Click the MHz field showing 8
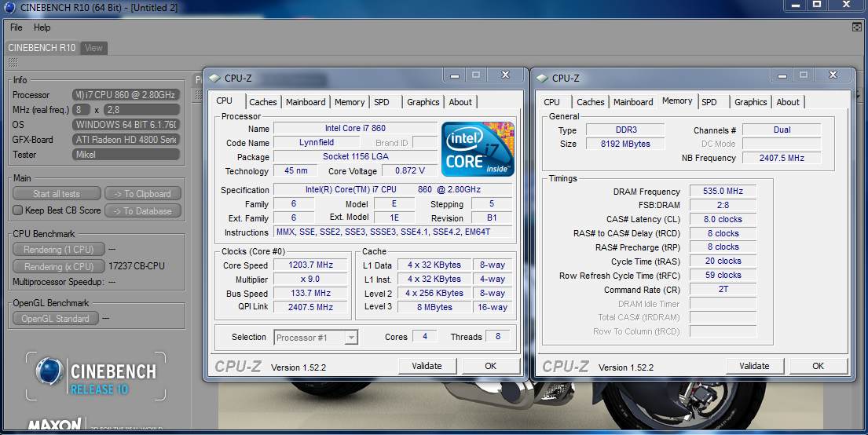This screenshot has height=435, width=868. (x=82, y=110)
